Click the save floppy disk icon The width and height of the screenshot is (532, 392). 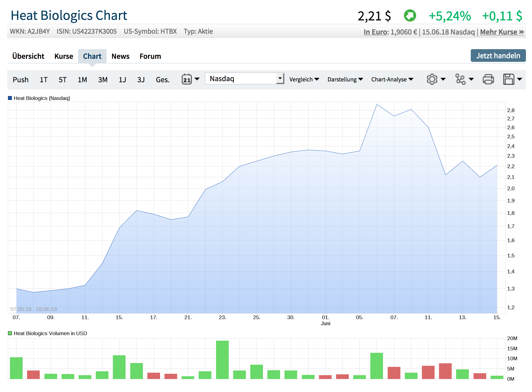pyautogui.click(x=509, y=80)
